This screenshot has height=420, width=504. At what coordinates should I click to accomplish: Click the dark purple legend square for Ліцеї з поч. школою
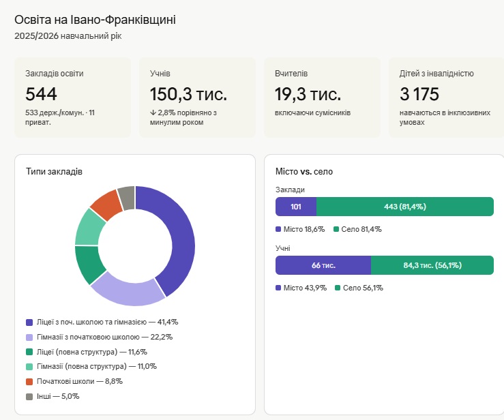pos(29,322)
